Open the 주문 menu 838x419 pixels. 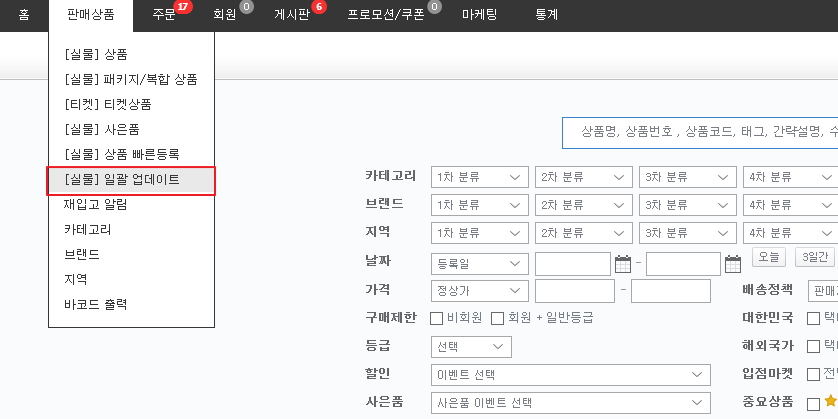164,15
